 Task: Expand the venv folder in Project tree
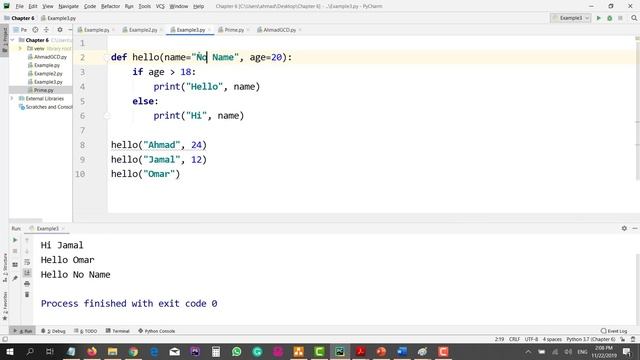(x=20, y=49)
